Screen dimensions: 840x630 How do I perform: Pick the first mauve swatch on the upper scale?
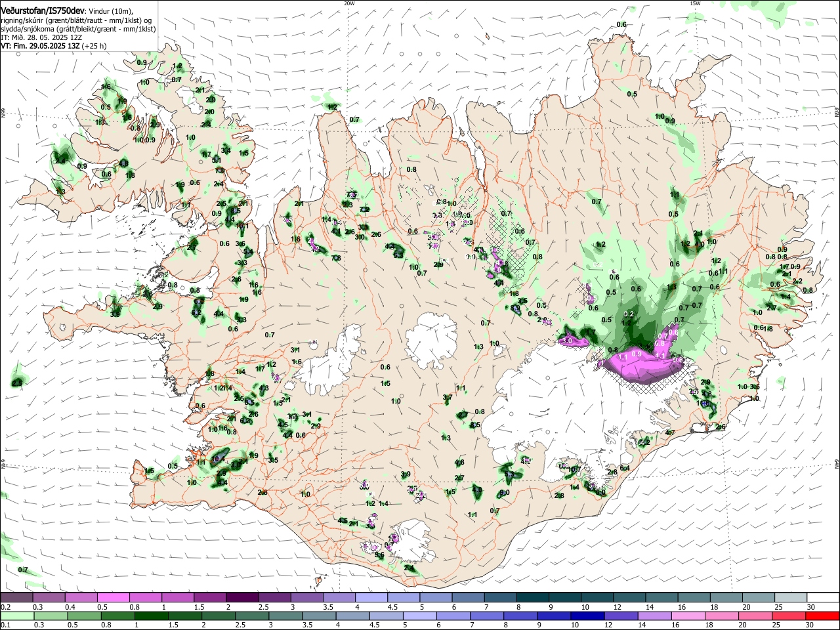tap(16, 597)
